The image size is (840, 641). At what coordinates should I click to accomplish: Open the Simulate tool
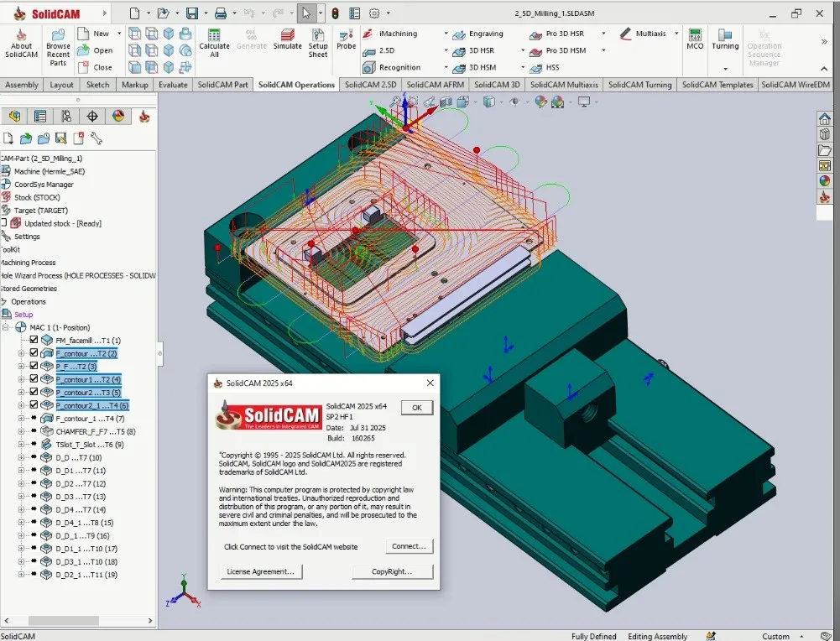coord(288,39)
